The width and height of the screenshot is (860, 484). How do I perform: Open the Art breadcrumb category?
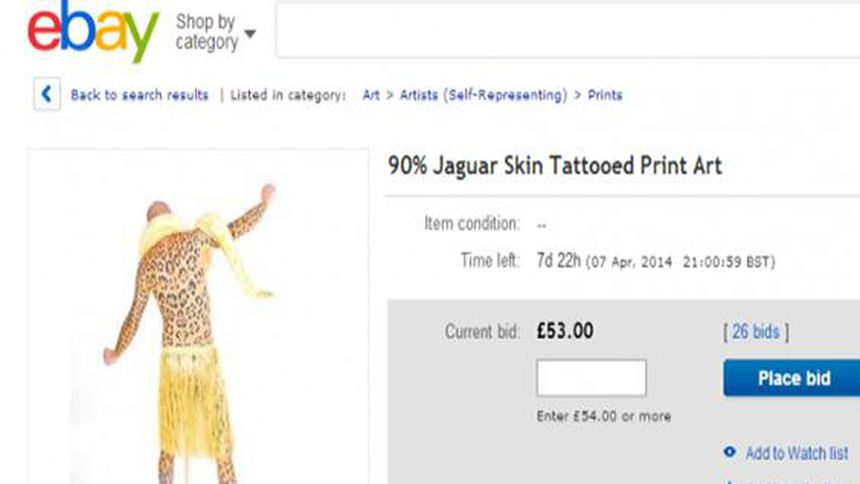coord(371,95)
